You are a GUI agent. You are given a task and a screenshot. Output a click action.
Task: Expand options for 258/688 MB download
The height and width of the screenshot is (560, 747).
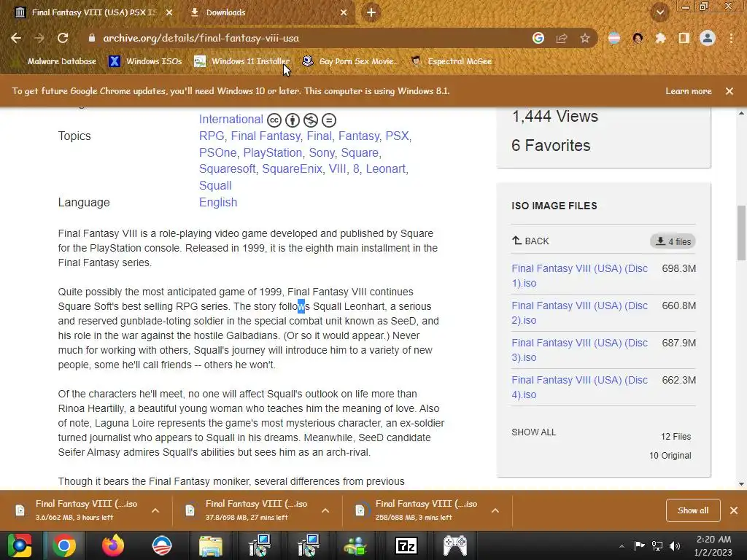click(x=495, y=510)
